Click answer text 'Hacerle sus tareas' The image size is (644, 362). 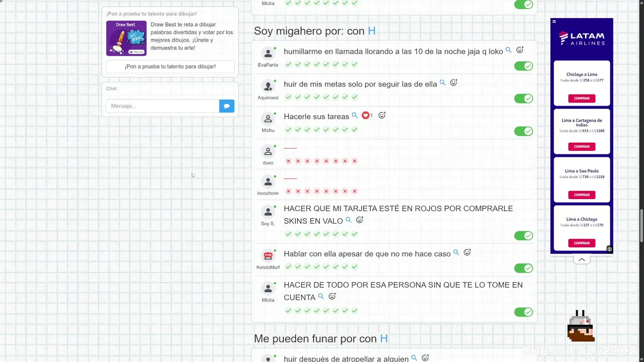click(x=316, y=117)
